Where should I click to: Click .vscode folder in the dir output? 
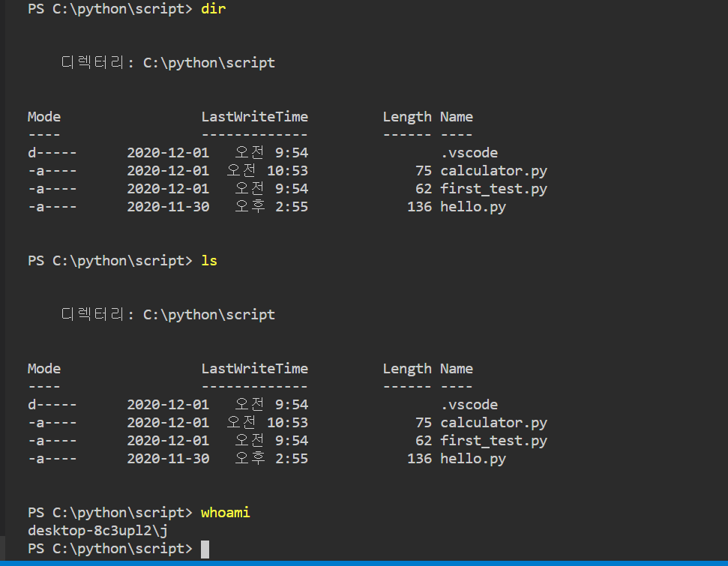(469, 153)
